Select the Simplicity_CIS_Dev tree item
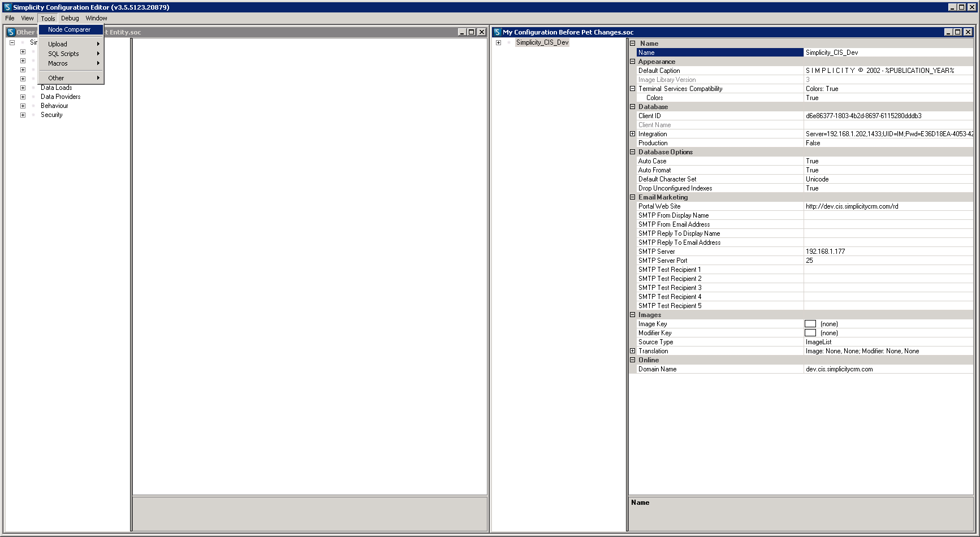This screenshot has height=537, width=980. [x=542, y=42]
